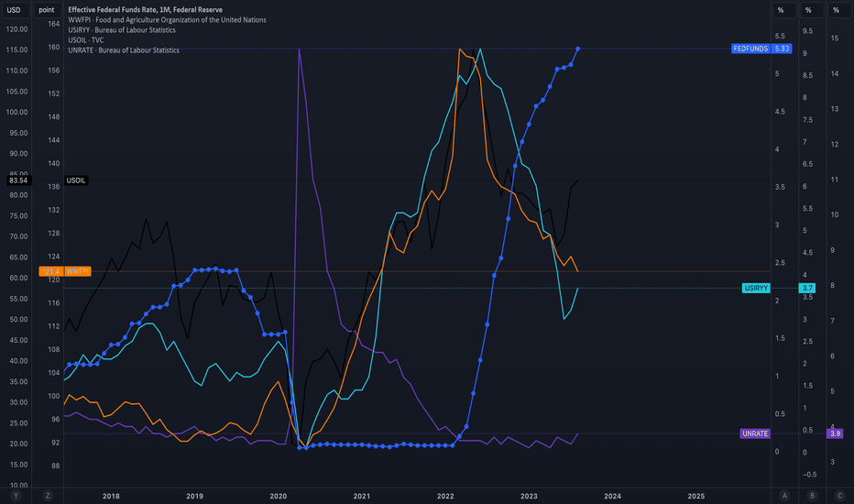Select WWFPI legend line
The image size is (854, 504).
pyautogui.click(x=167, y=19)
